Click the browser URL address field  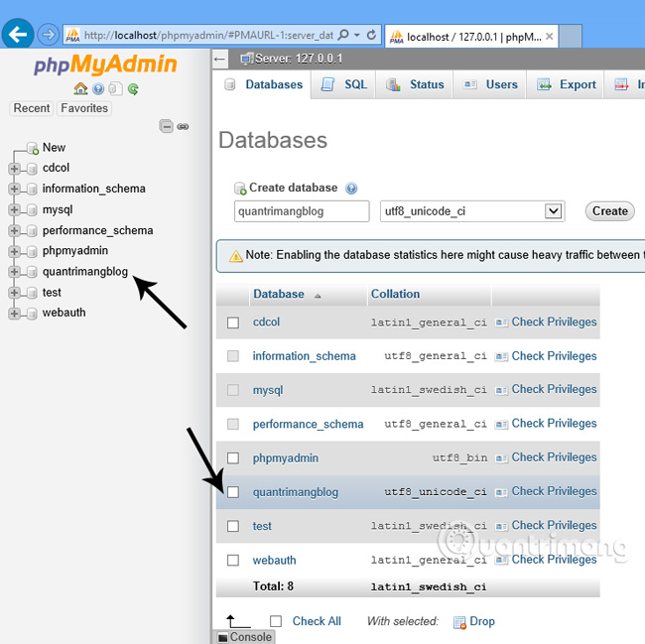point(209,36)
